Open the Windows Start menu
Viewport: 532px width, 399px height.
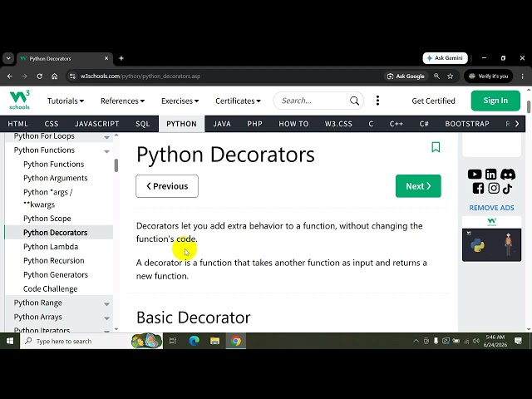point(10,341)
